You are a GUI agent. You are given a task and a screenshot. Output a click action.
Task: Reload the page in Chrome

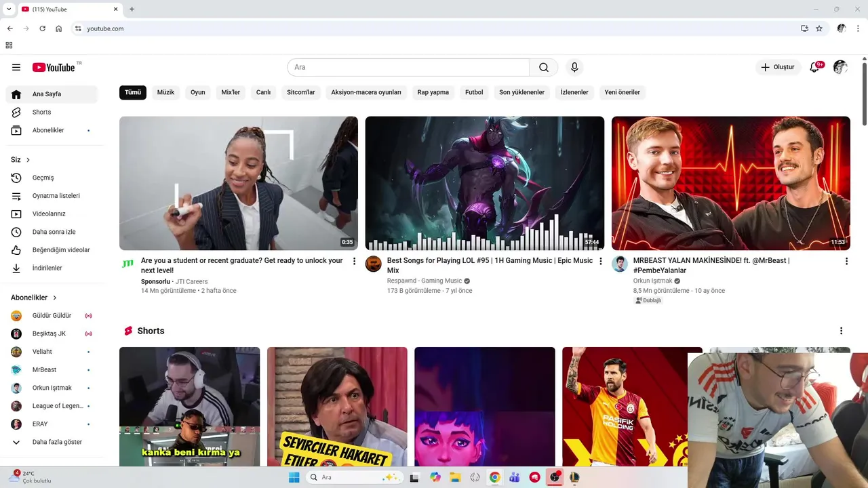[x=42, y=28]
